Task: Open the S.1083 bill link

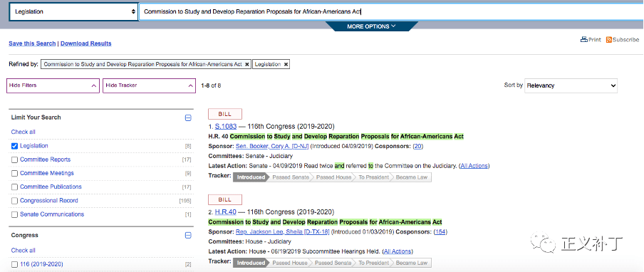Action: (x=226, y=126)
